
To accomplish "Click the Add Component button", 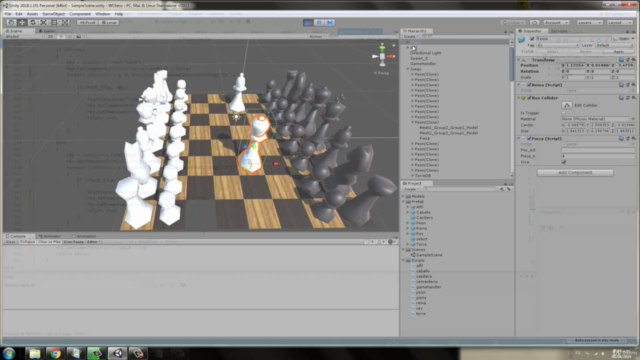I will [x=575, y=173].
